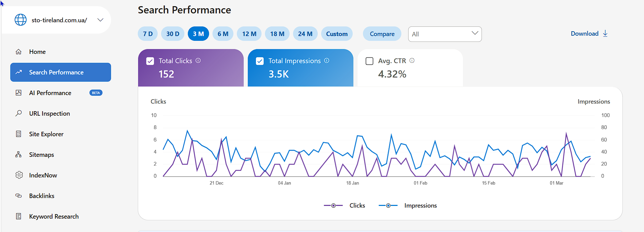Click the Sitemaps hierarchy icon
Image resolution: width=644 pixels, height=232 pixels.
tap(19, 154)
